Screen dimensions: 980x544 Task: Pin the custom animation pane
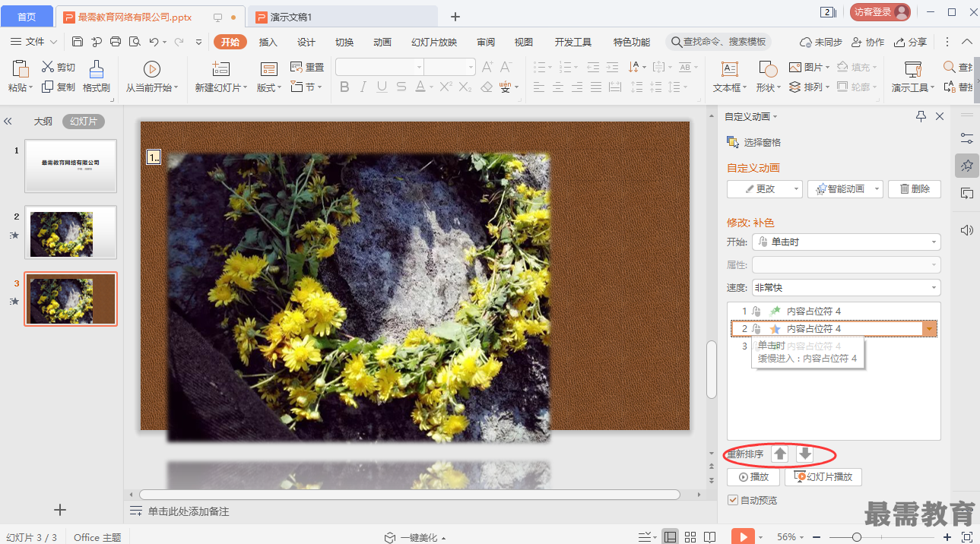point(921,116)
